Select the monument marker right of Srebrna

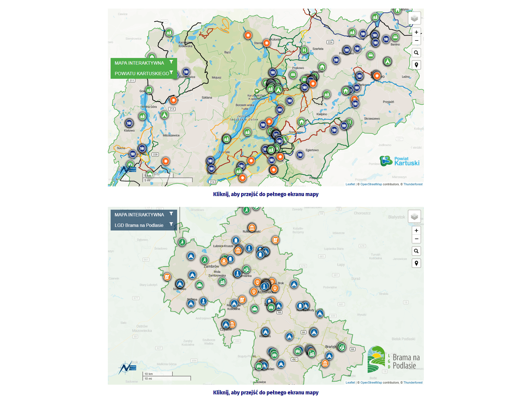tap(203, 301)
